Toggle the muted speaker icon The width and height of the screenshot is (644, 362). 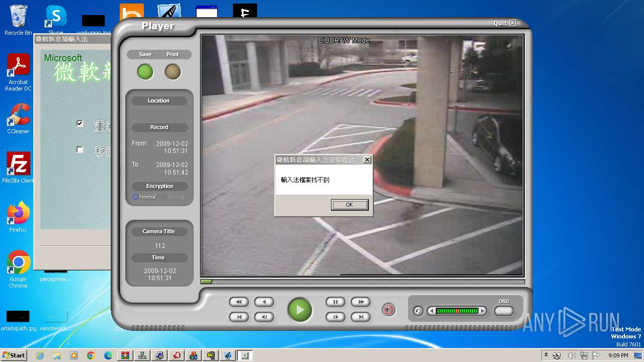pos(388,310)
